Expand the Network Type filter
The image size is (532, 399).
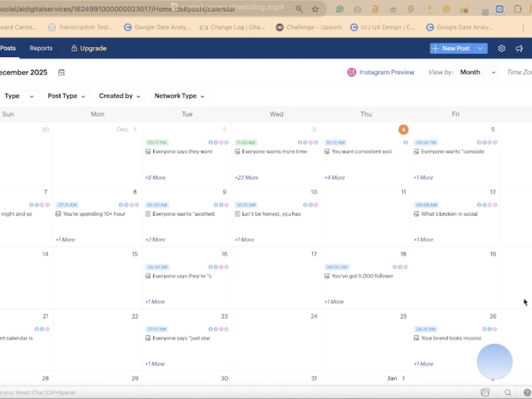click(179, 96)
